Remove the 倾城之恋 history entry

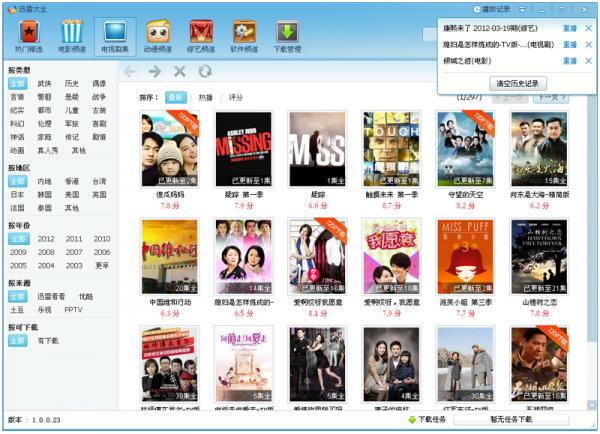(589, 61)
